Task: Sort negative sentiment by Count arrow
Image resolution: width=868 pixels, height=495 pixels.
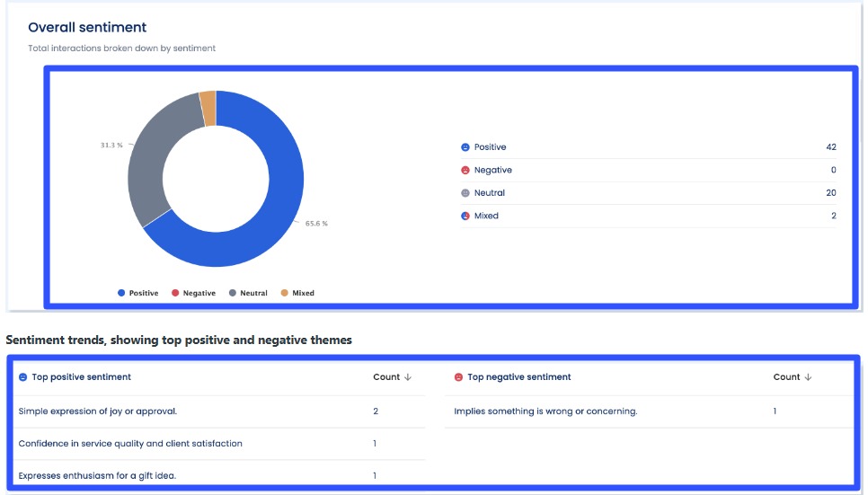Action: [808, 377]
